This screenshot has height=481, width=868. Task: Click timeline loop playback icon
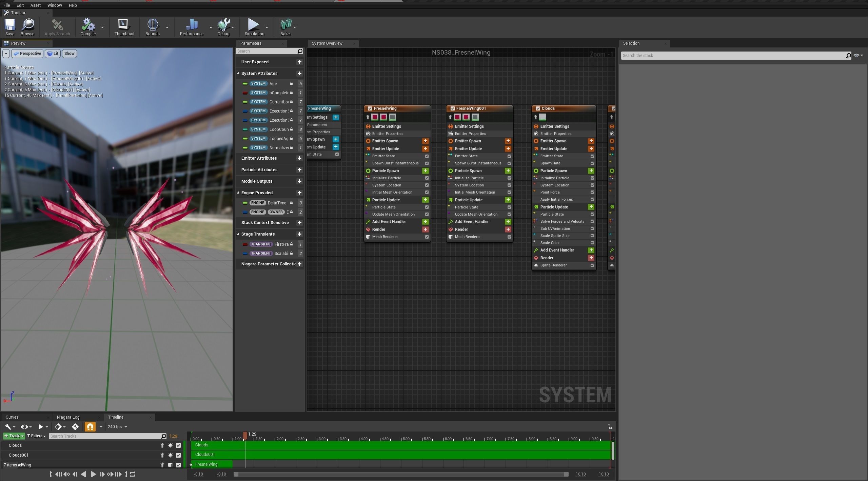(x=133, y=474)
